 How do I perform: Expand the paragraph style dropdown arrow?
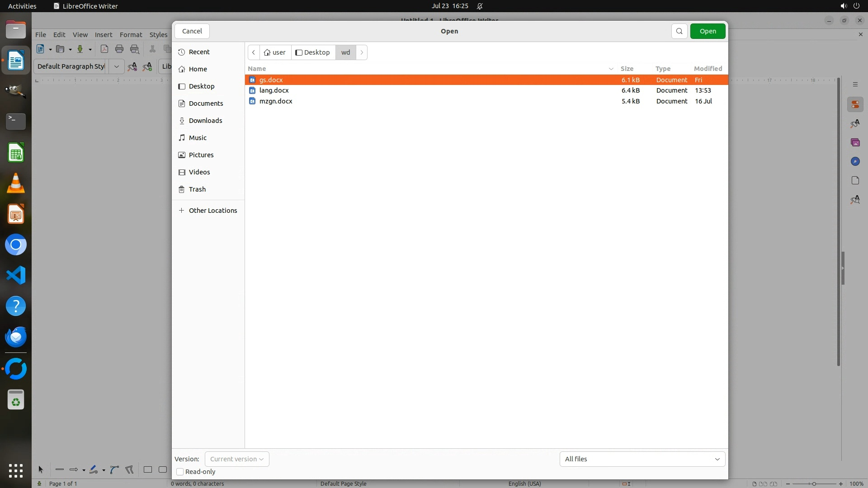point(116,66)
